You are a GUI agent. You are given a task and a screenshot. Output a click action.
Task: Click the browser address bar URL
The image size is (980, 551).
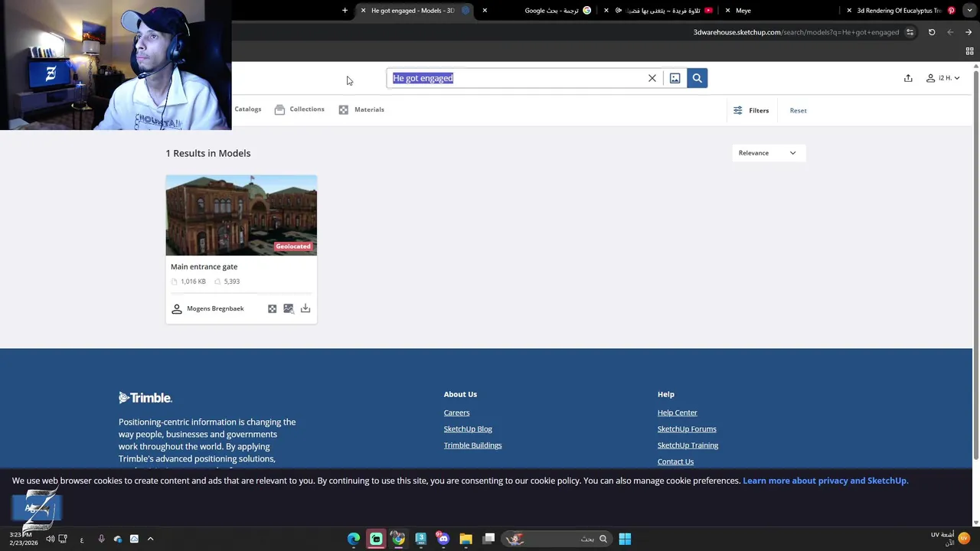pos(795,32)
